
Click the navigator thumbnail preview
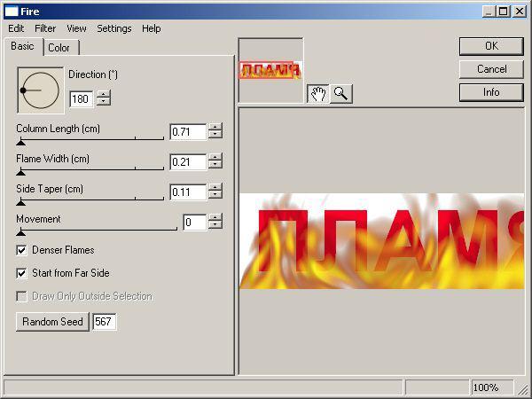(270, 70)
